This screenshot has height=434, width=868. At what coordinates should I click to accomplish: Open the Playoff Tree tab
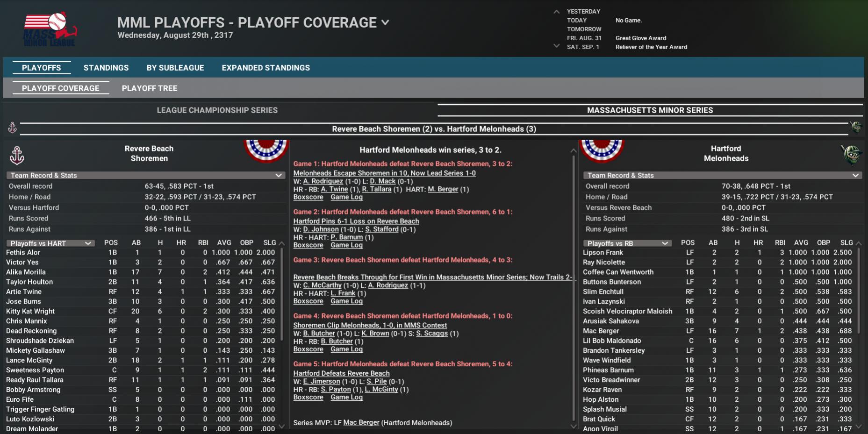coord(150,88)
